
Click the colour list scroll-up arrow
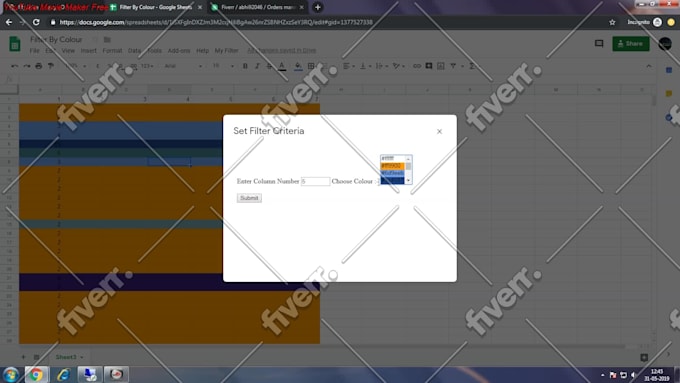pos(408,159)
